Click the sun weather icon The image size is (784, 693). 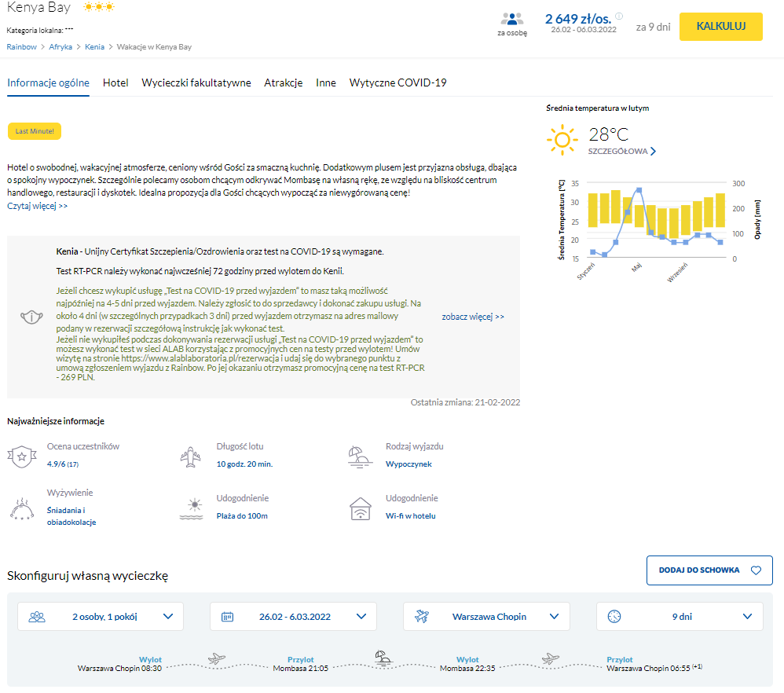pos(562,141)
